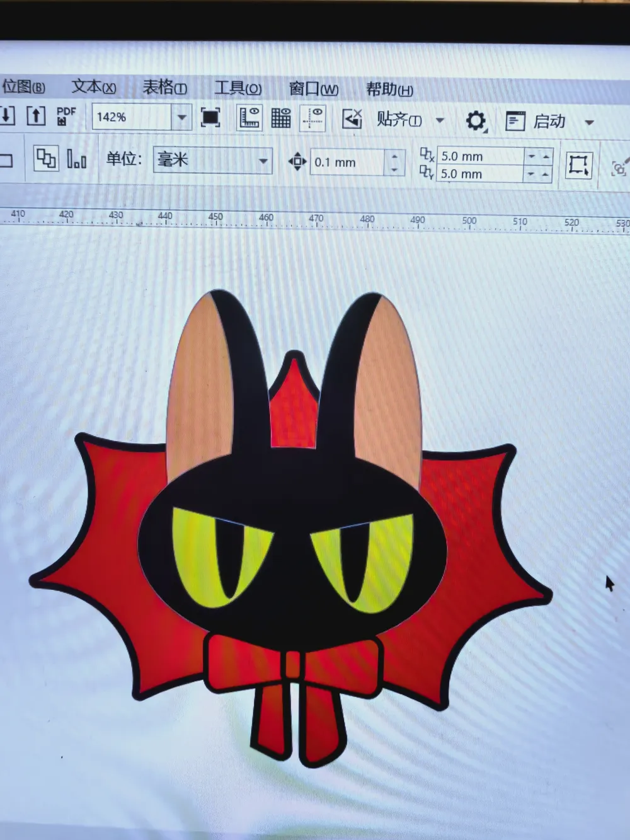The height and width of the screenshot is (840, 630).
Task: Open the 帮助(H) menu
Action: 390,89
